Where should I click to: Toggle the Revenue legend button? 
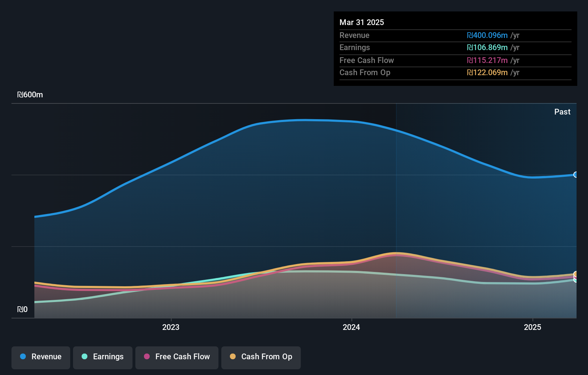pos(41,357)
